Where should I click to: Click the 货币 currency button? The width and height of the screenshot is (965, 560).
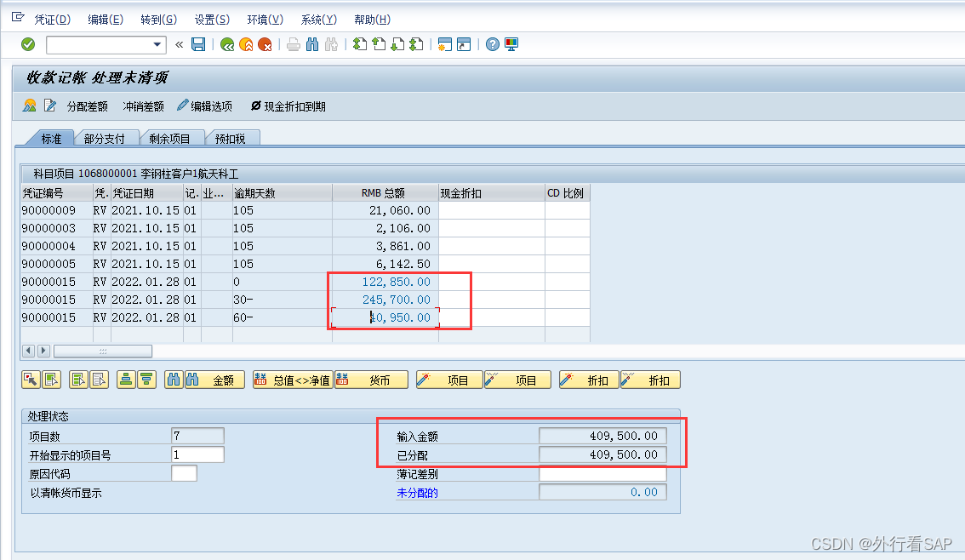(x=371, y=380)
